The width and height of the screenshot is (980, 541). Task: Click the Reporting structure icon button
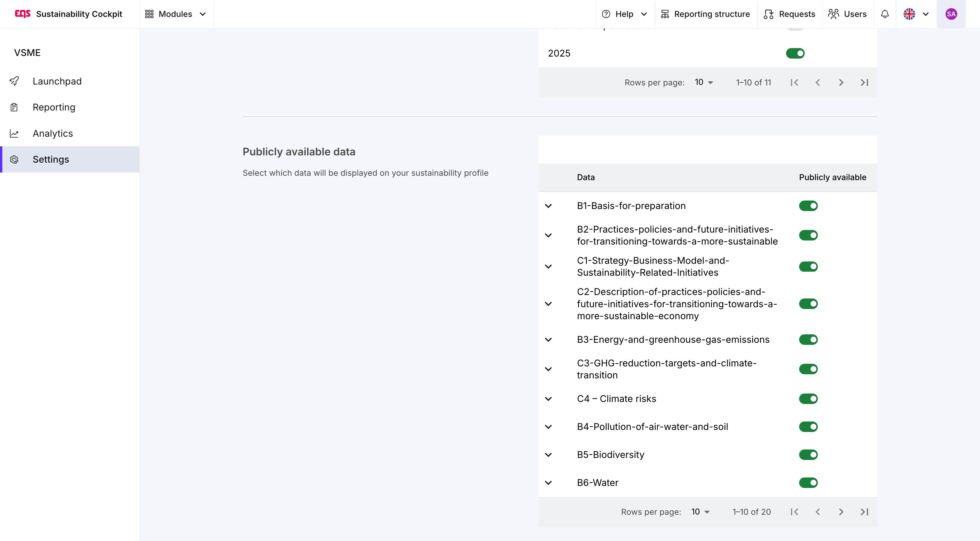(665, 14)
